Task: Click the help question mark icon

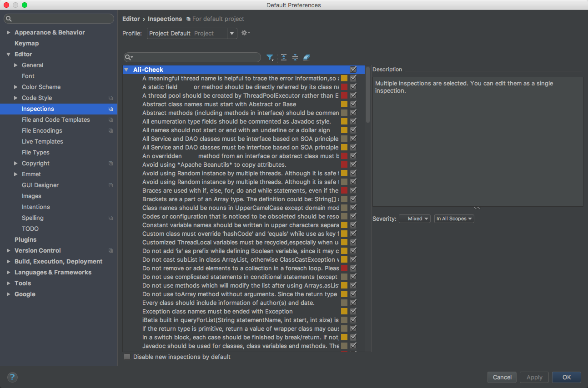Action: 12,377
